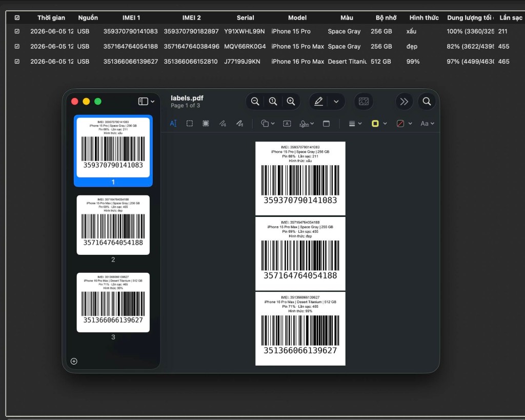Click the Page 1 of 3 subtitle
The height and width of the screenshot is (420, 525).
point(185,106)
